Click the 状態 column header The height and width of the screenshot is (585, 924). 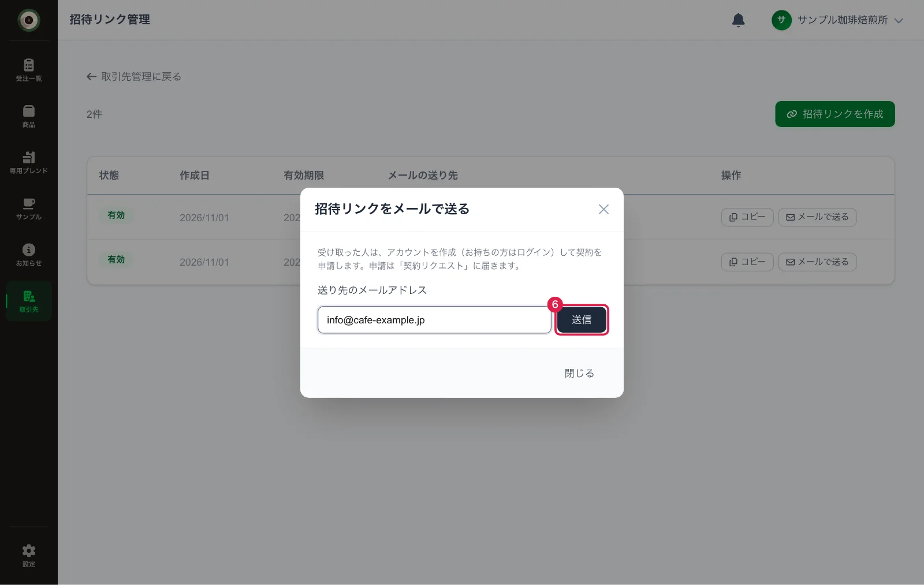[109, 175]
